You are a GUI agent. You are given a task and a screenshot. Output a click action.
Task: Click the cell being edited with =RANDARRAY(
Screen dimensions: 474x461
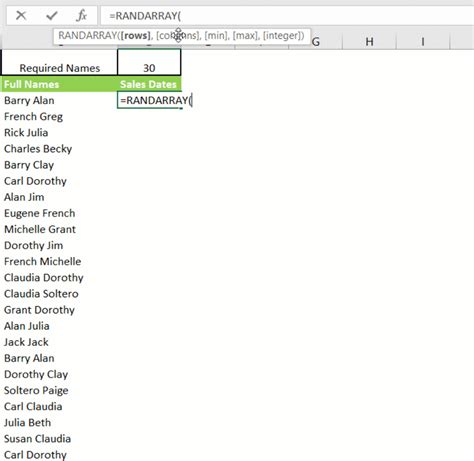(149, 100)
